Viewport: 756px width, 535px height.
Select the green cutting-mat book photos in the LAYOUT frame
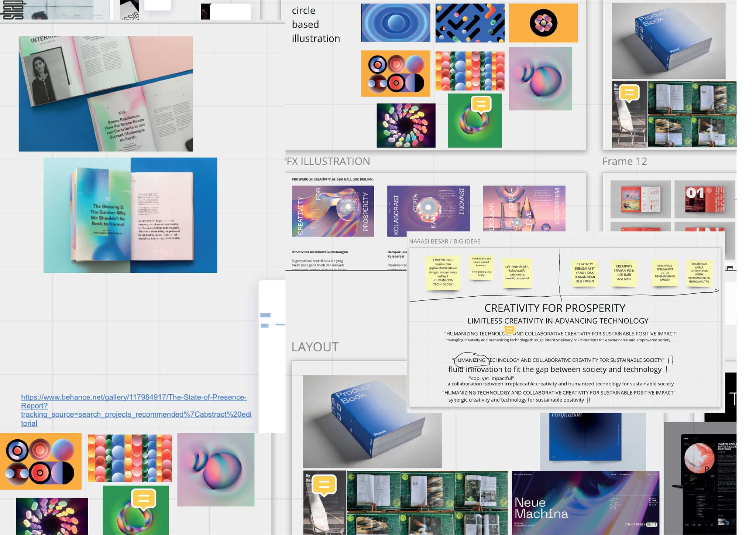click(x=427, y=502)
